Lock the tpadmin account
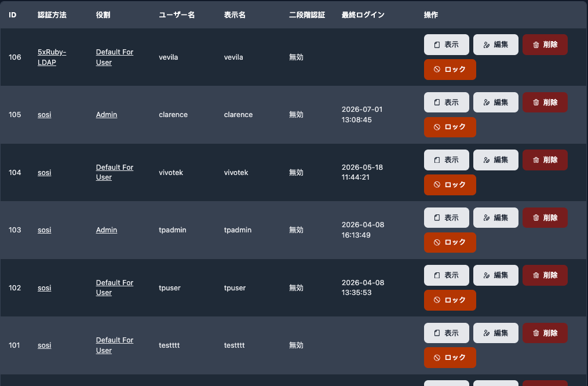 [450, 242]
